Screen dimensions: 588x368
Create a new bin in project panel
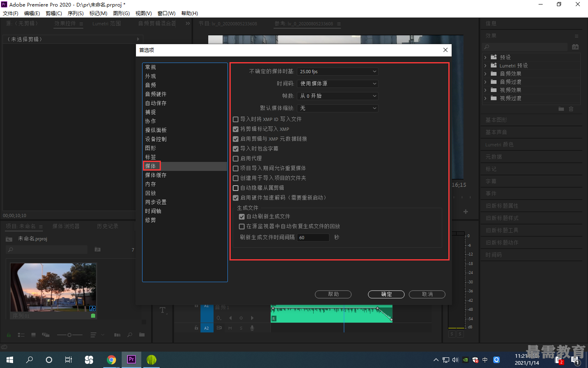coord(142,335)
